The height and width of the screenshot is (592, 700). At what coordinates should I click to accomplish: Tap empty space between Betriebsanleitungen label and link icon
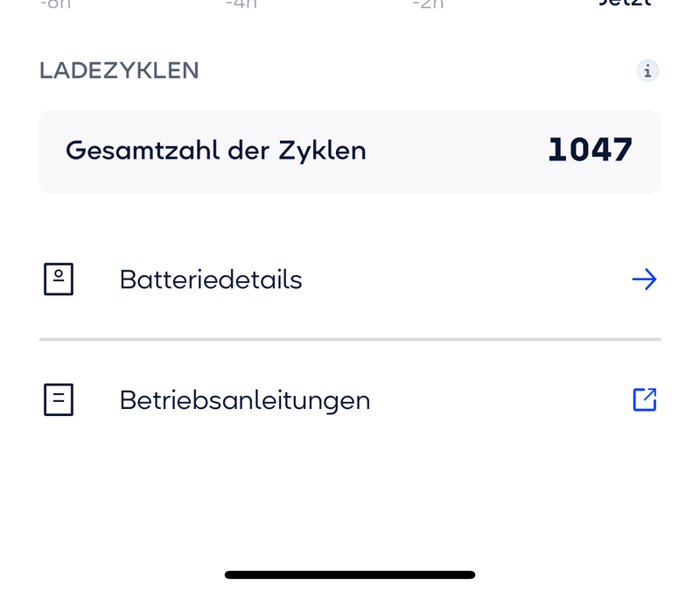click(499, 400)
